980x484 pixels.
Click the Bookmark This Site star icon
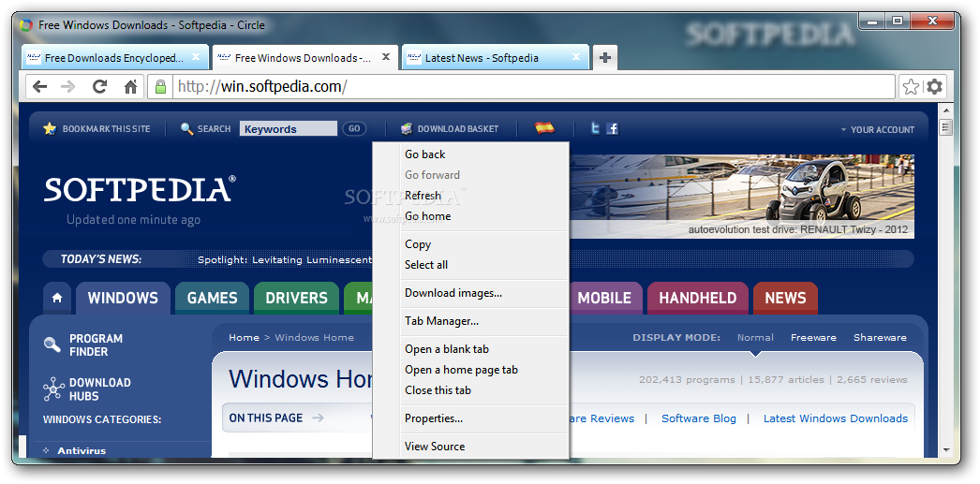pos(50,128)
